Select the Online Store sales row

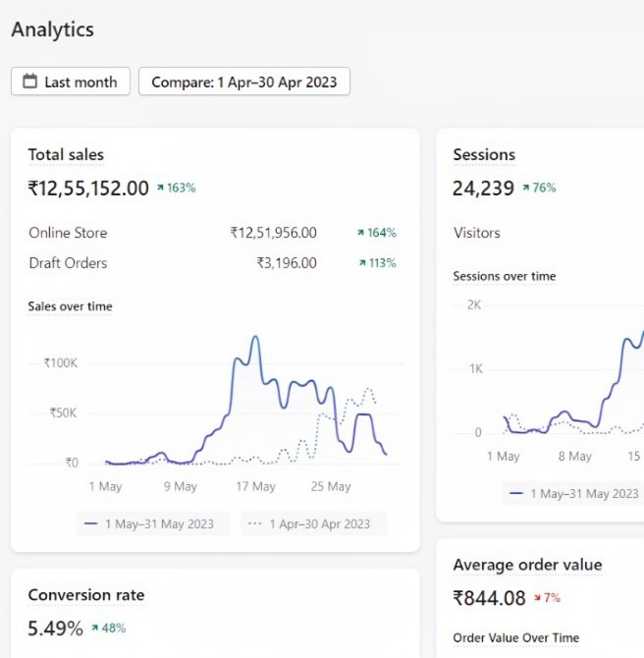69,234
